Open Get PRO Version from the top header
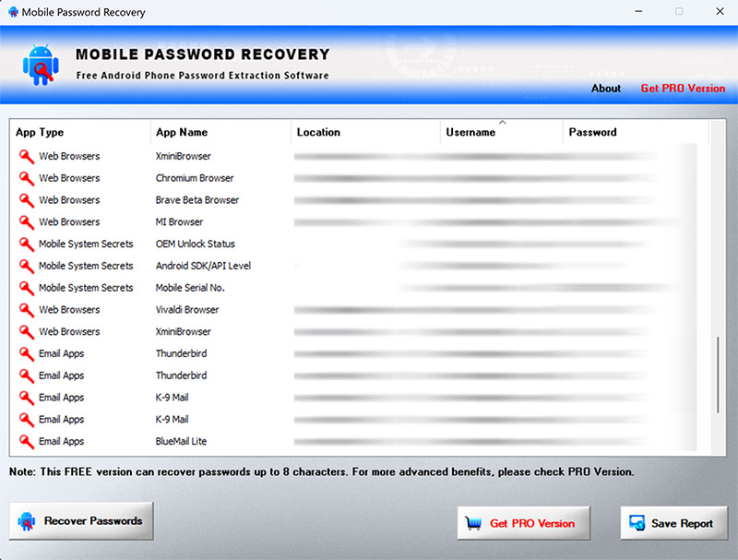This screenshot has height=560, width=738. click(x=683, y=89)
